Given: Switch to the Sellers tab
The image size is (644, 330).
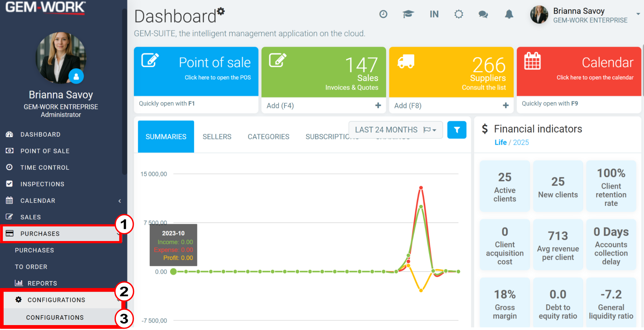Looking at the screenshot, I should pyautogui.click(x=217, y=137).
